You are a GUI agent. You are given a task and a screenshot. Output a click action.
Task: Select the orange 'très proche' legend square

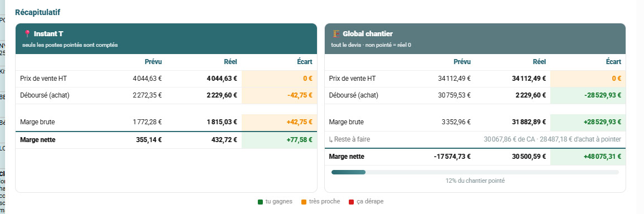304,202
